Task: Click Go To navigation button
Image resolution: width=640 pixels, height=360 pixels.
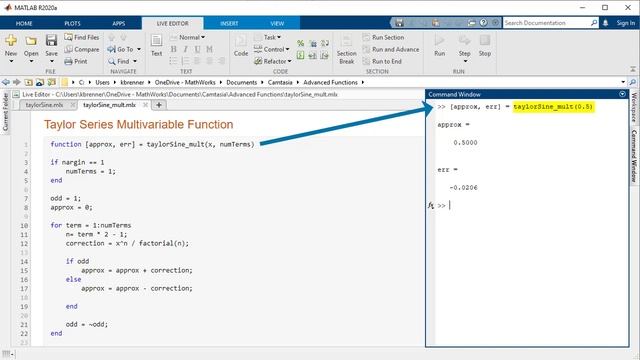Action: 121,49
